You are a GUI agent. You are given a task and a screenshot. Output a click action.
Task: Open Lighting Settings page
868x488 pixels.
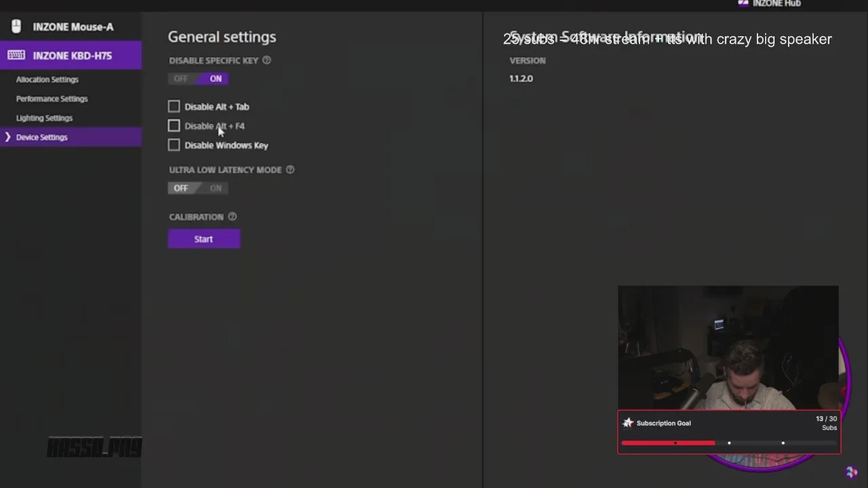point(45,118)
